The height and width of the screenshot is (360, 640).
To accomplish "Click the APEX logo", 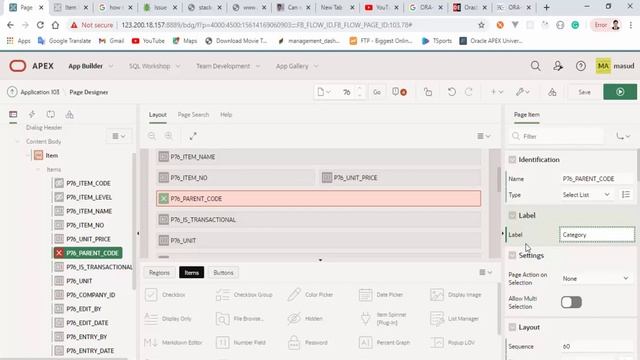I will click(x=31, y=66).
